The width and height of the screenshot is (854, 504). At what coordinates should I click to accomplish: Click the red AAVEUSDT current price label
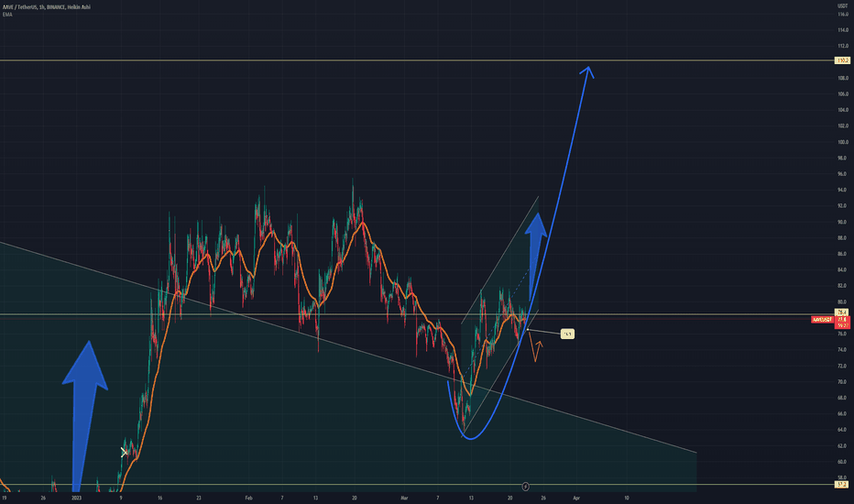[x=822, y=320]
